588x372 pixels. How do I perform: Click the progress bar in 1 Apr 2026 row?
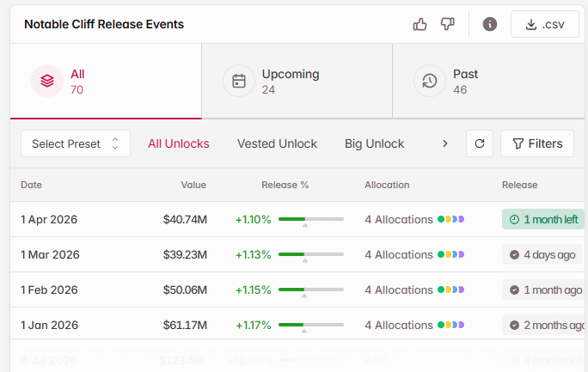(311, 219)
